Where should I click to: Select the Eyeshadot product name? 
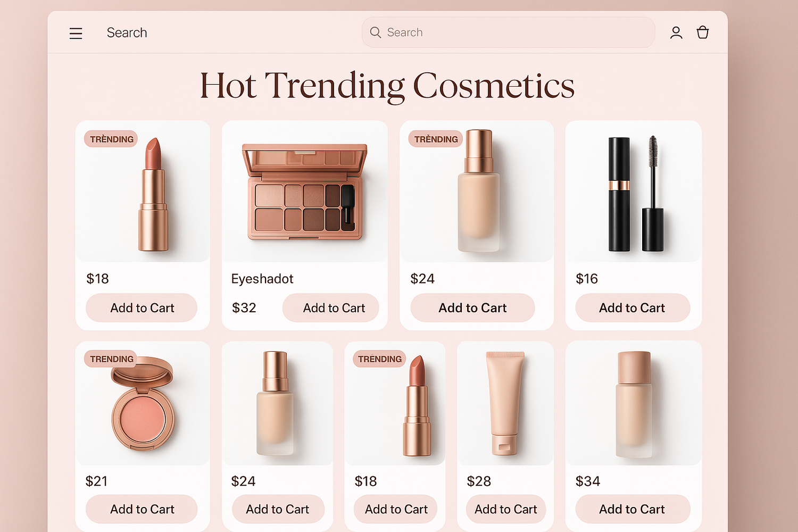coord(262,279)
